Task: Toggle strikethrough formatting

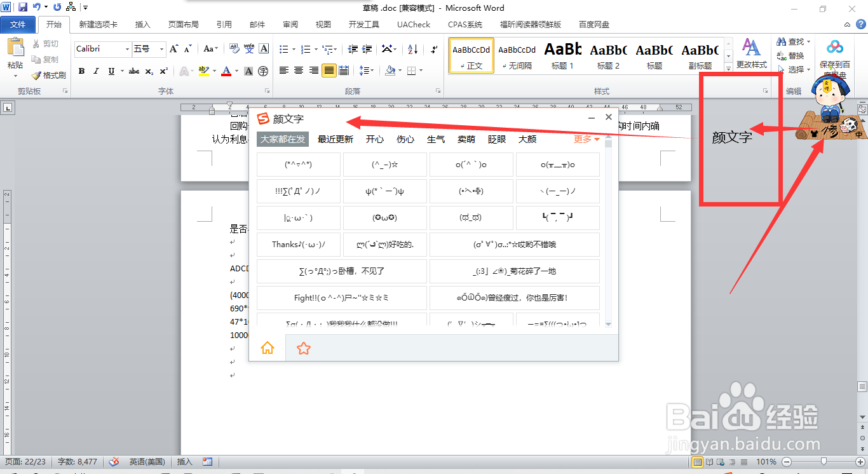Action: coord(133,71)
